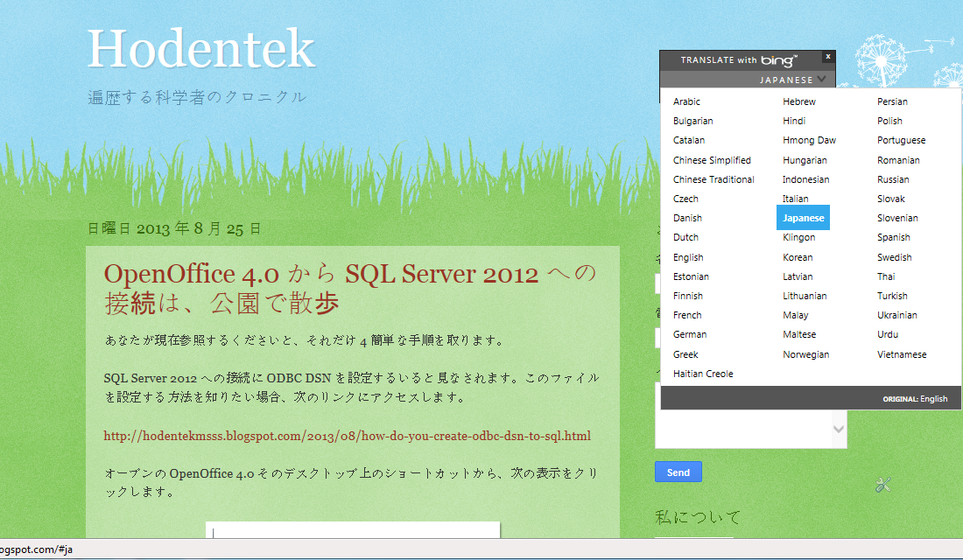Translate page to French

tap(687, 315)
